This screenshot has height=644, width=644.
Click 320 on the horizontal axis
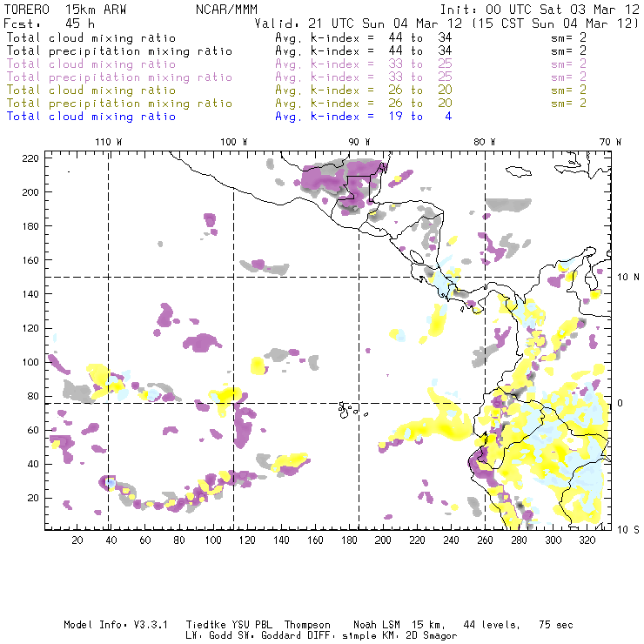point(587,540)
